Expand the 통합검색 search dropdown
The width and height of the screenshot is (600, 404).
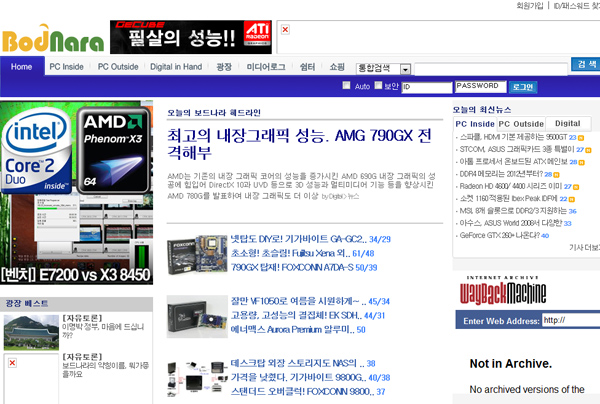405,69
